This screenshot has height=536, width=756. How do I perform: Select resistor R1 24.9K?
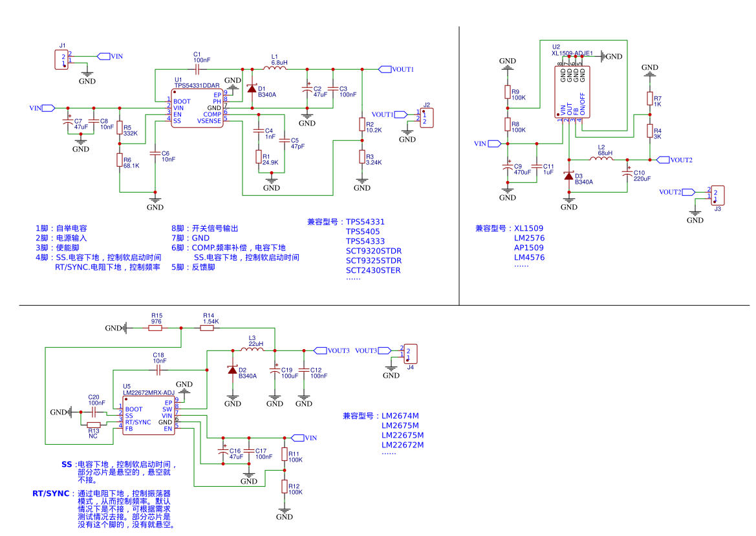pos(259,156)
